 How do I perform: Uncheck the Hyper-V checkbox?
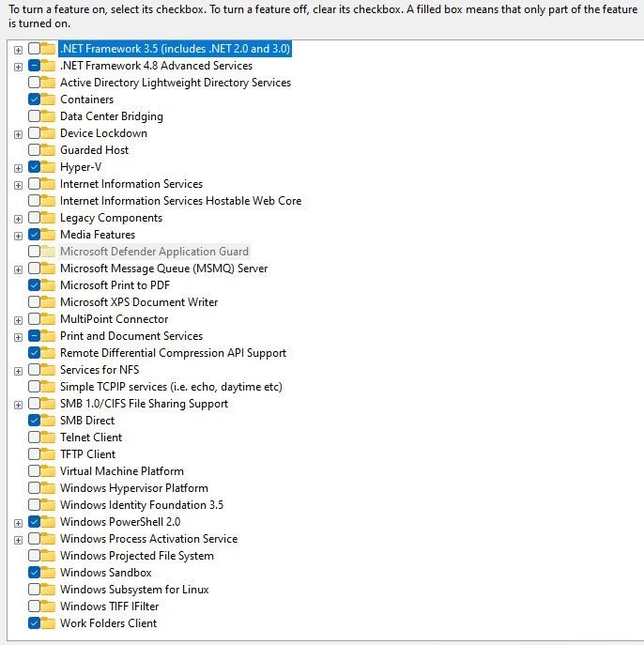point(34,166)
